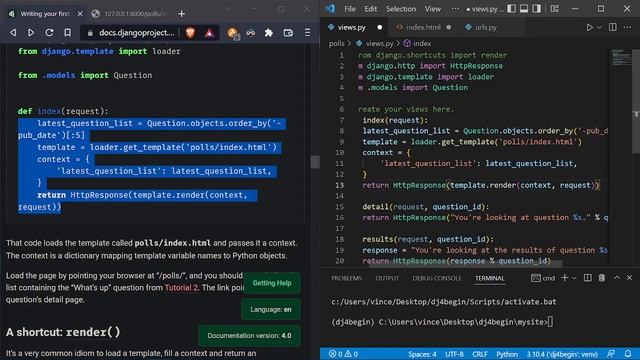Show more menu items via ellipsis
Screen dimensions: 640x360
click(455, 9)
